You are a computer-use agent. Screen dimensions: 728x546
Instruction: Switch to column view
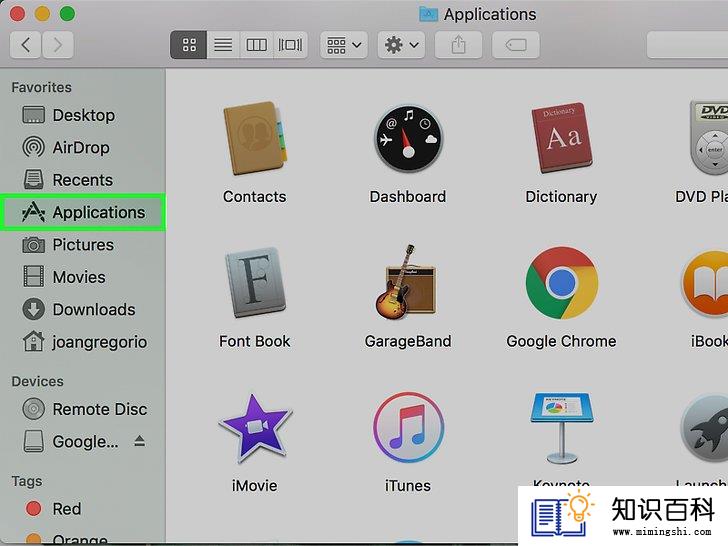256,45
